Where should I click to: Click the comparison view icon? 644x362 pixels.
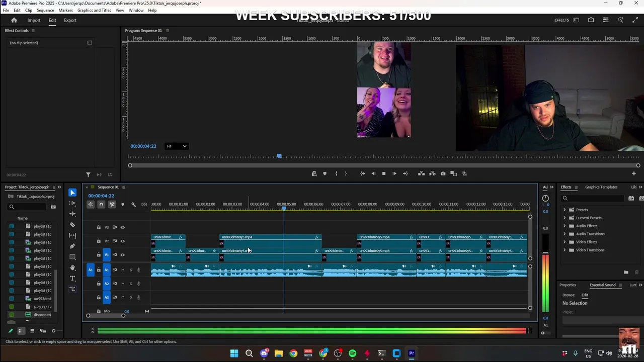(x=454, y=173)
